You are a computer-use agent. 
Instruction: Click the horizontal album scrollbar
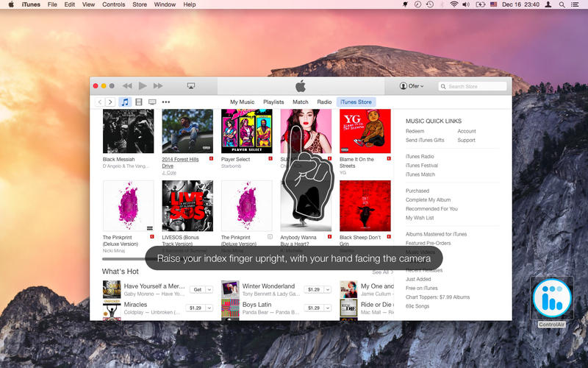pos(123,259)
